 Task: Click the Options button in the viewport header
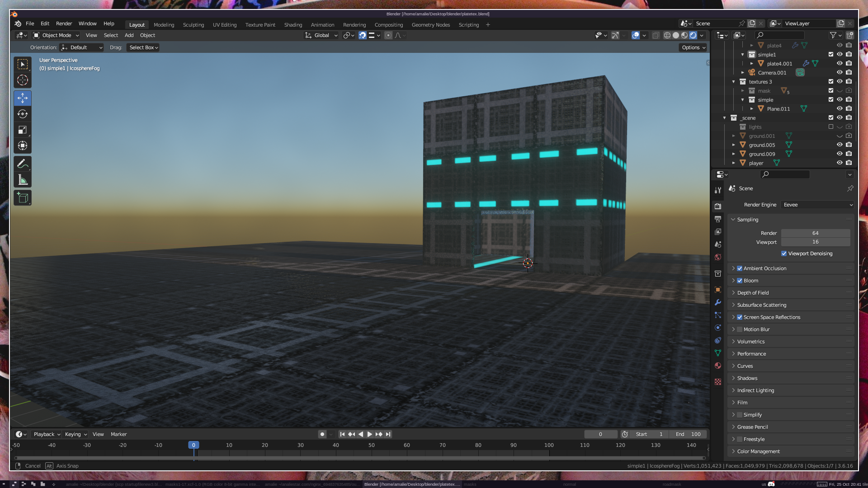tap(693, 47)
